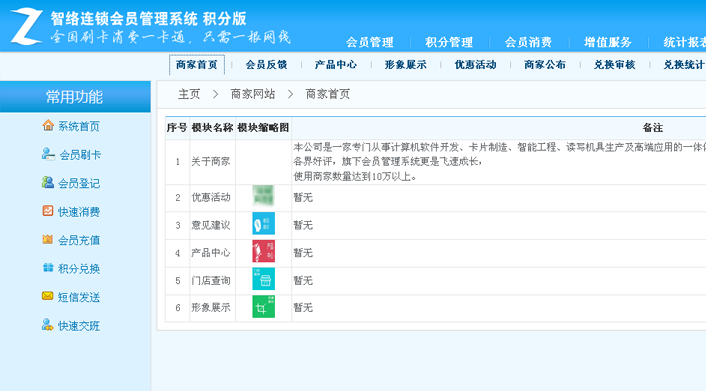Open the 优惠活动 module thumbnail
Screen dimensions: 706x391
coord(263,196)
